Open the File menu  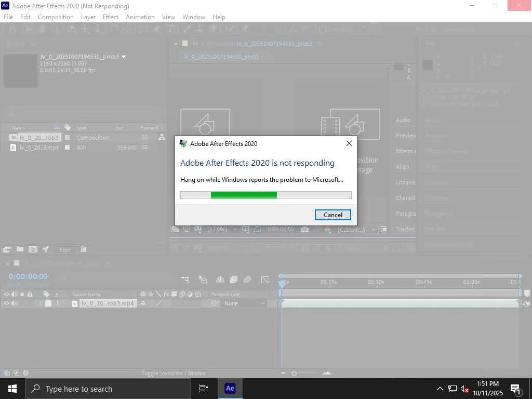(8, 17)
